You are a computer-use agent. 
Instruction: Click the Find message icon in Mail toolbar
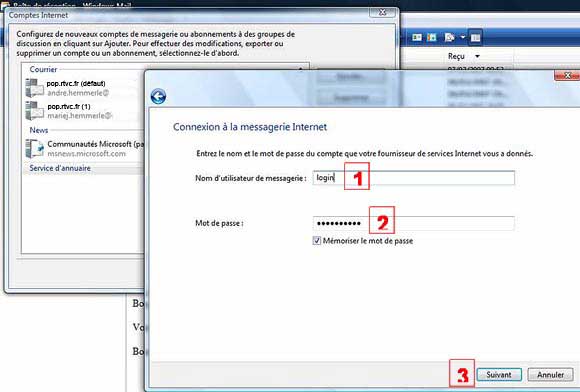(x=449, y=37)
